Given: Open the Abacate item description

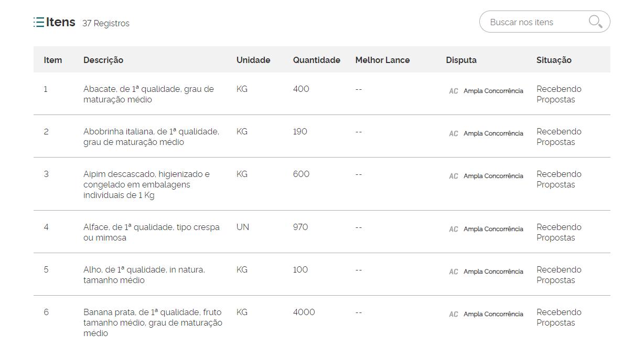Looking at the screenshot, I should [x=148, y=94].
